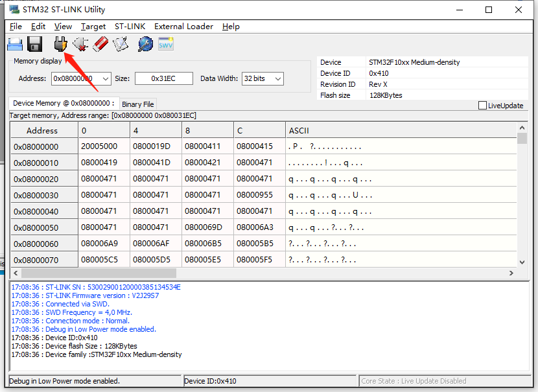The height and width of the screenshot is (392, 538).
Task: Open file toolbar icon
Action: 15,44
